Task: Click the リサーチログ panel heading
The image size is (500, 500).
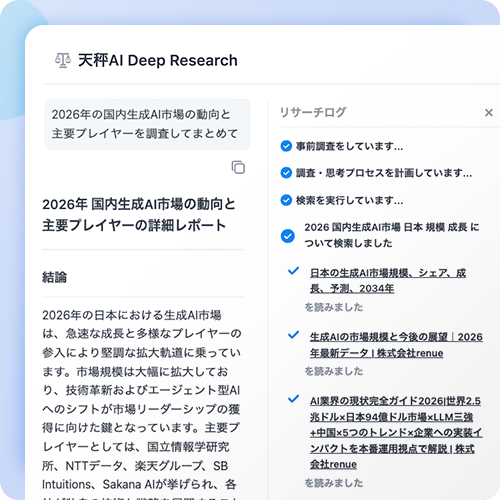Action: click(313, 112)
